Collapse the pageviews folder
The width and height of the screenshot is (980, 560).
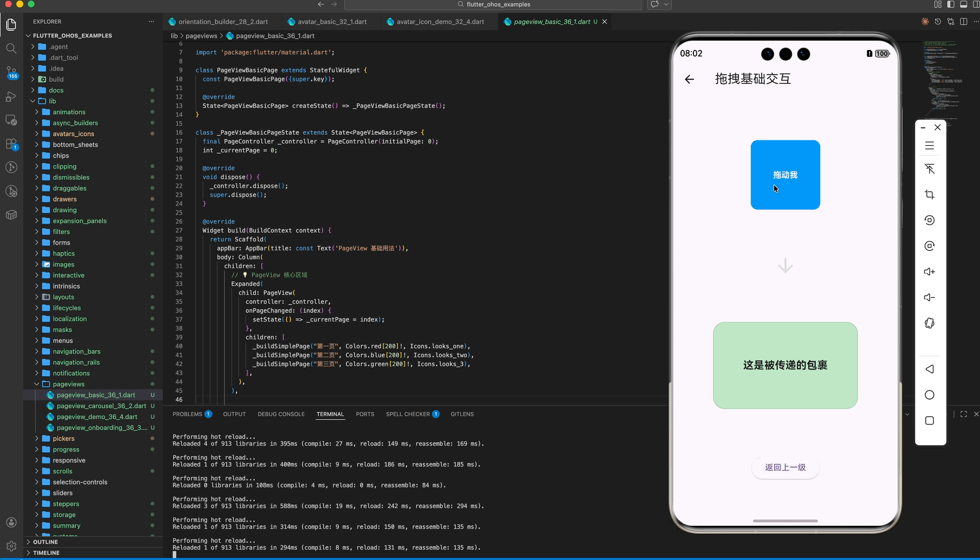pos(37,384)
